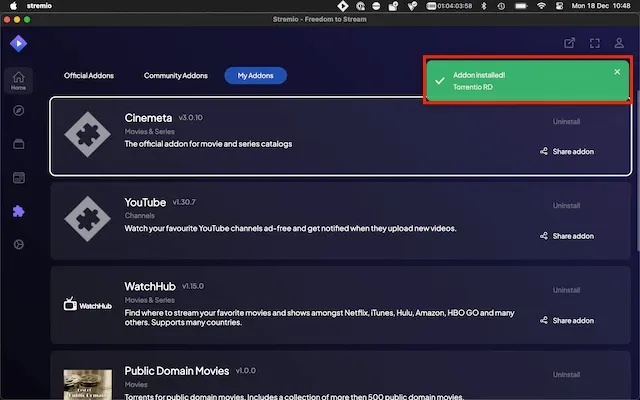Click the date and time display
640x400 pixels.
(x=601, y=6)
